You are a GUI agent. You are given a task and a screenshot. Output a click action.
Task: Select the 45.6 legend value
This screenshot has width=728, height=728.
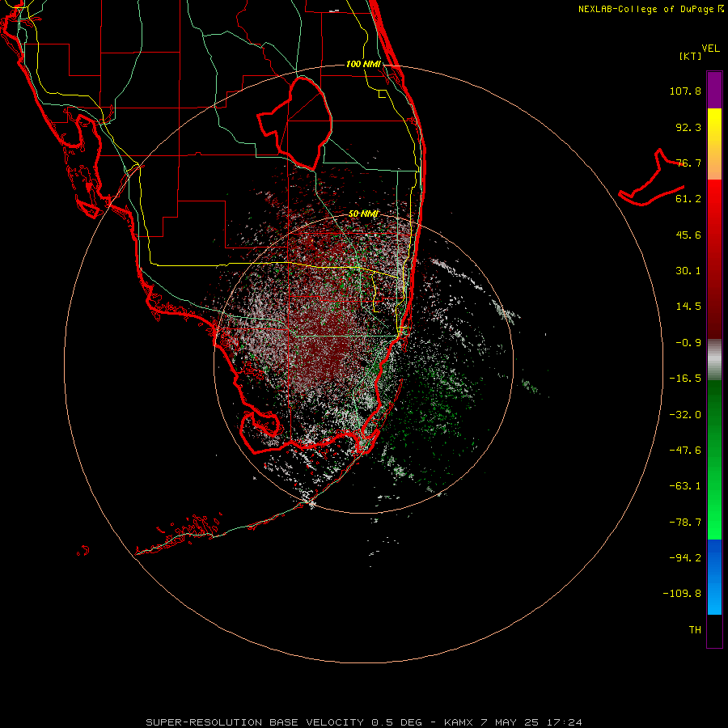[x=688, y=235]
